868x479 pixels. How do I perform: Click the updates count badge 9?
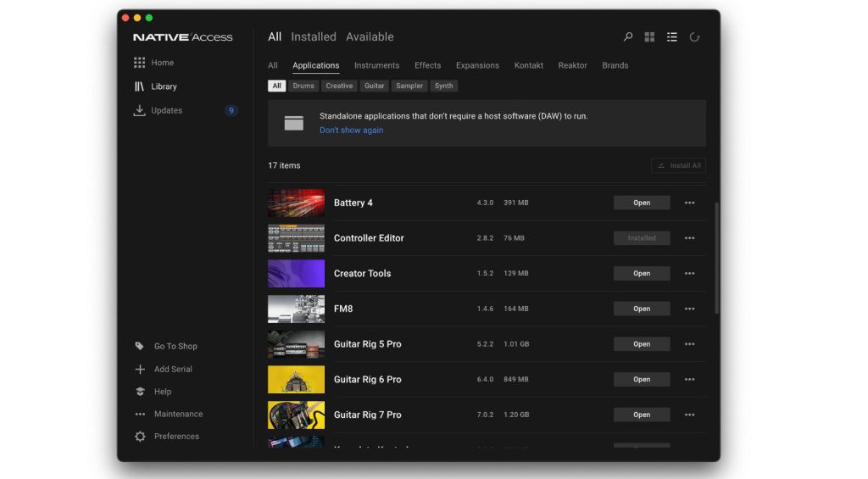[231, 110]
